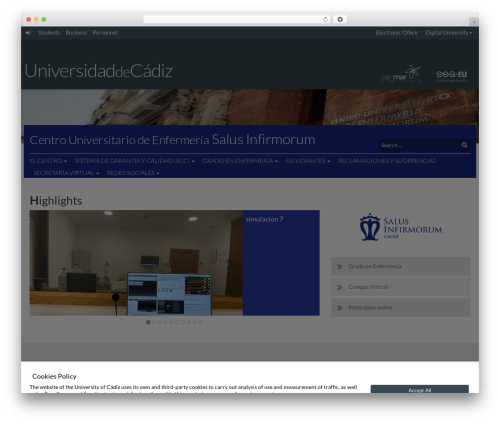This screenshot has height=423, width=500.
Task: Click the Highlights heading
Action: 56,201
